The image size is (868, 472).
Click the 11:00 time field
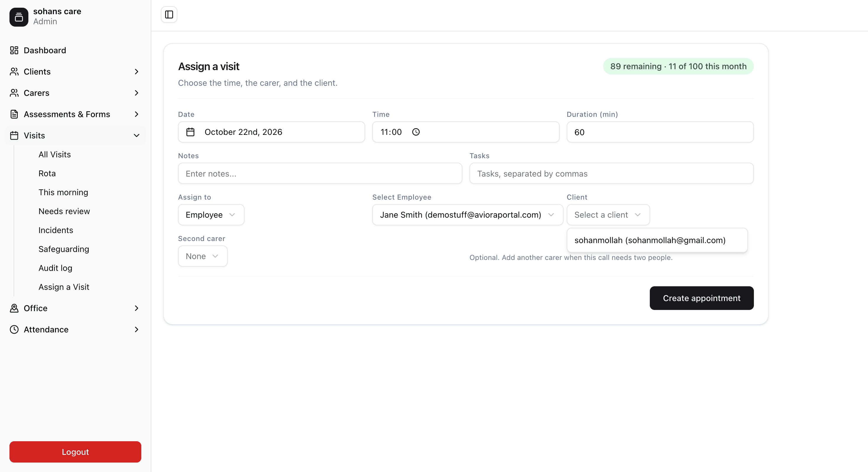pos(465,132)
